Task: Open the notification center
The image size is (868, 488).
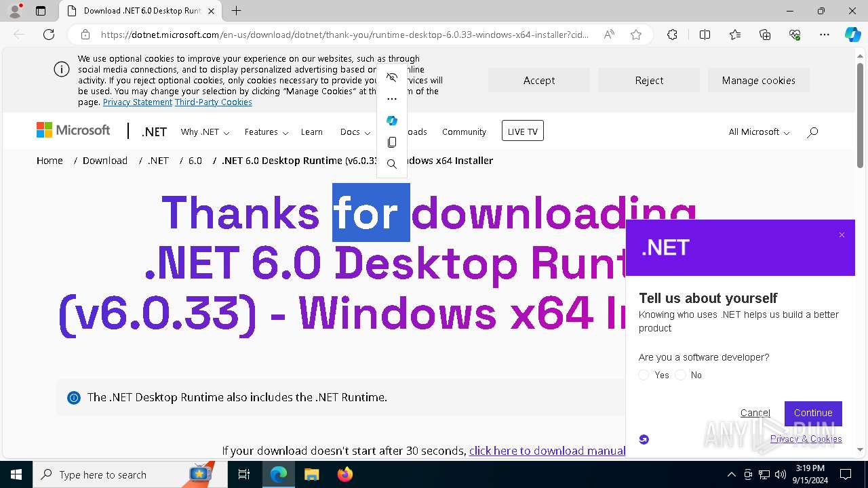Action: coord(846,474)
